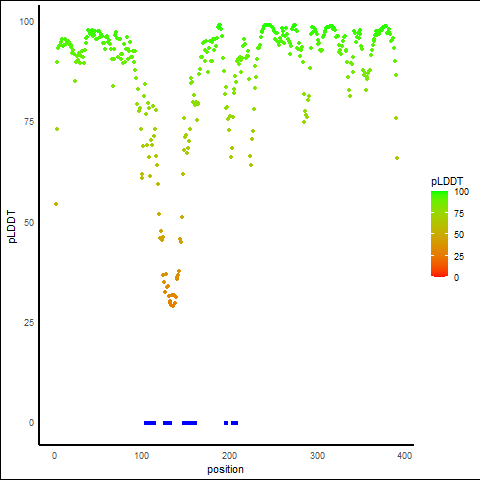Click the legend label 0
480x480 pixels.
tap(456, 278)
